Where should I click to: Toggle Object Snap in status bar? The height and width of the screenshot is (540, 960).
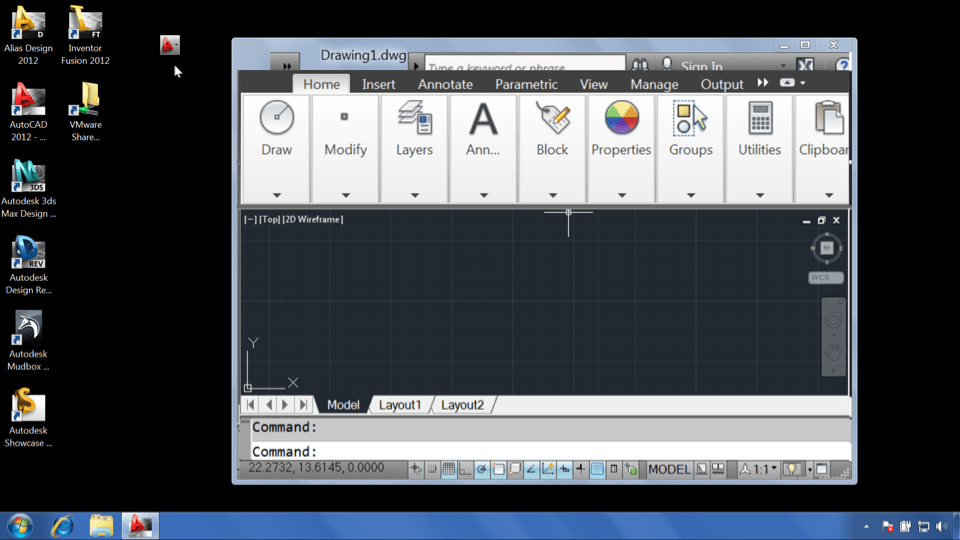pos(498,470)
